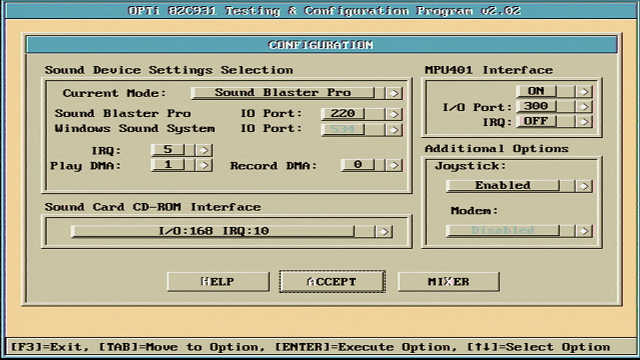Toggle the Joystick Enabled arrow
Viewport: 640px width, 360px height.
[584, 186]
